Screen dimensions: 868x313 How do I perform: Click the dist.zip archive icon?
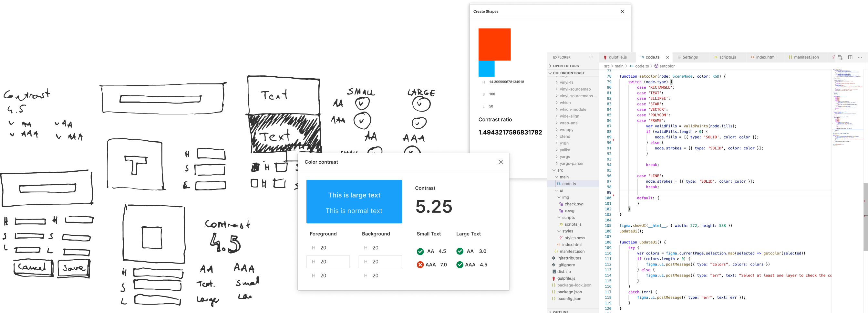click(x=554, y=272)
